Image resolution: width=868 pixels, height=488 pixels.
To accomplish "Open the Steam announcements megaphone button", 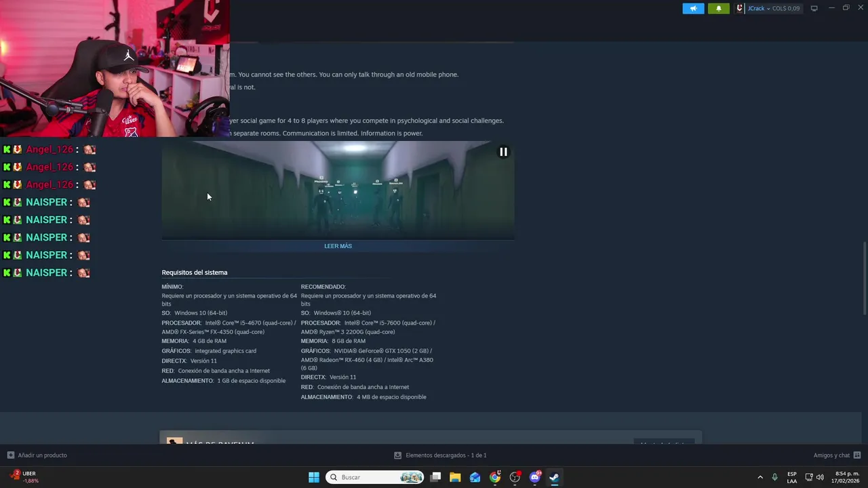I will point(693,9).
